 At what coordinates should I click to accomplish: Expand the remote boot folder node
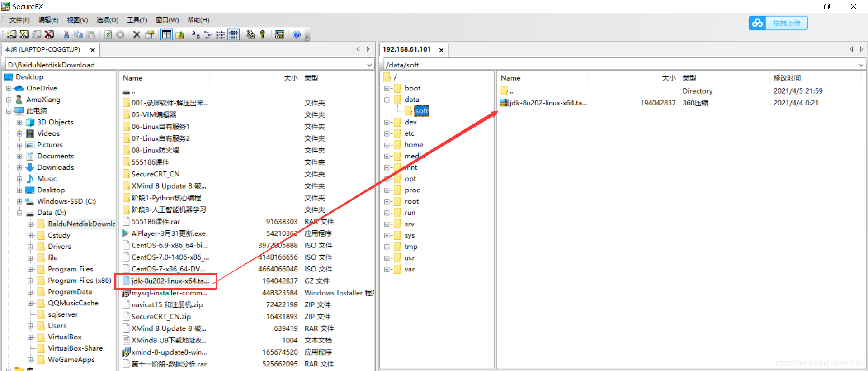click(x=387, y=88)
